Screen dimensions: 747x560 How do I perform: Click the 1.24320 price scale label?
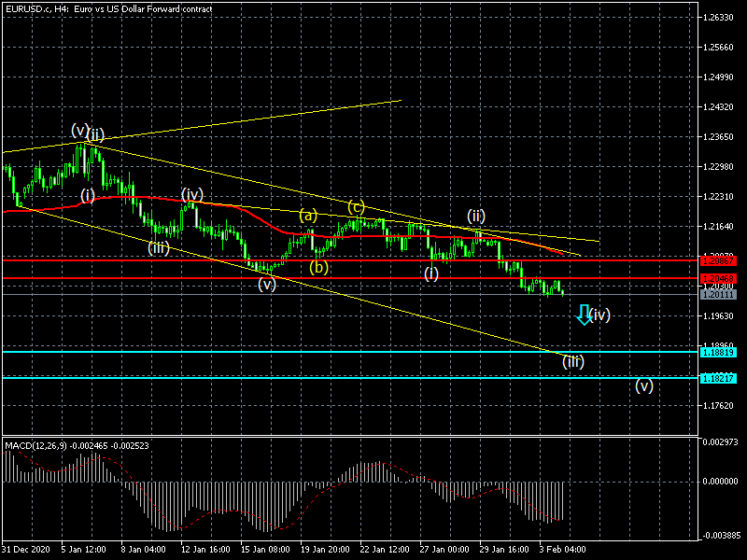(718, 107)
